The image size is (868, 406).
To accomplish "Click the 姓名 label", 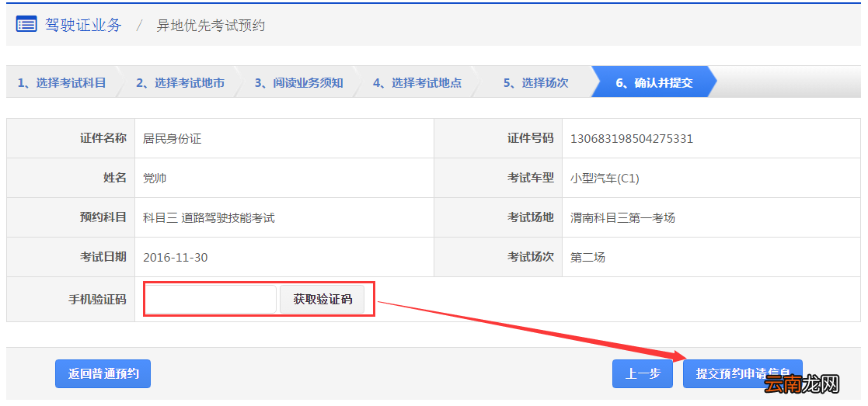I will click(114, 178).
